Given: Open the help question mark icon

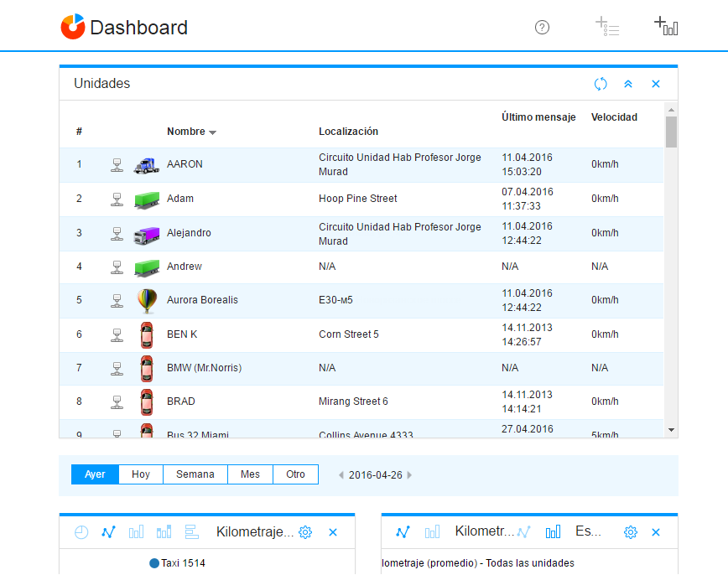Looking at the screenshot, I should pos(542,28).
